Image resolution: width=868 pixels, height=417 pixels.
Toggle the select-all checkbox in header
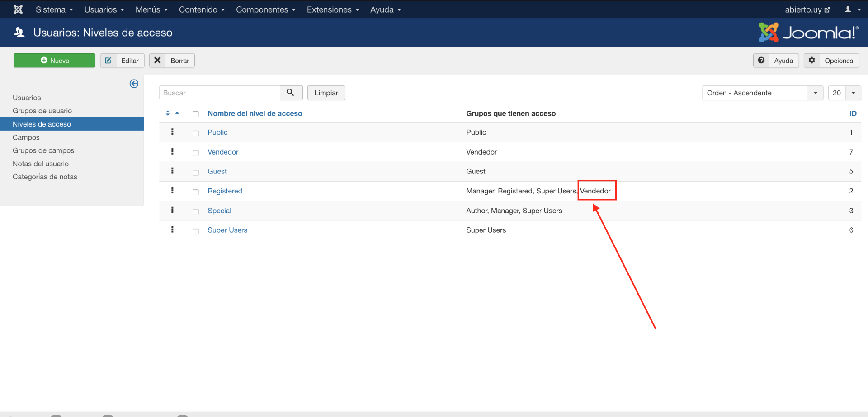pos(196,114)
